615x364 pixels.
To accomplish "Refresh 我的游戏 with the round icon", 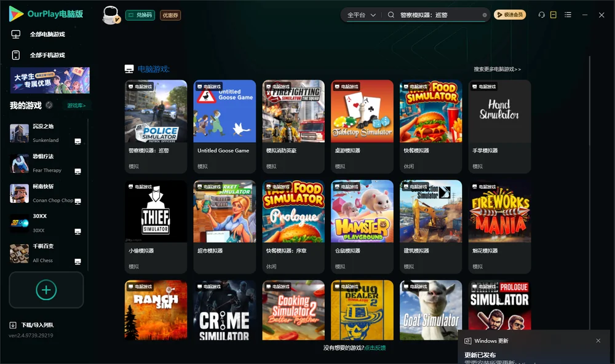I will click(x=49, y=105).
